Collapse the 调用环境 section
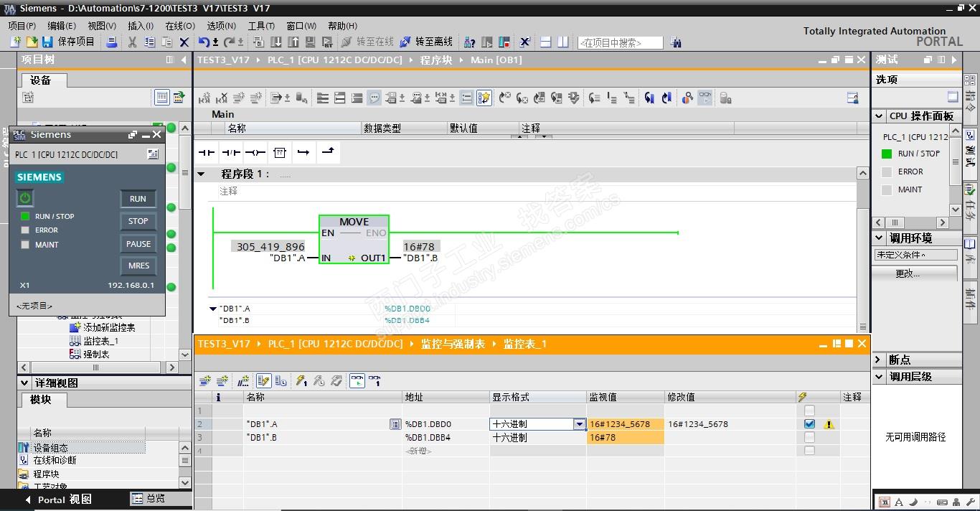The image size is (980, 511). [x=880, y=238]
